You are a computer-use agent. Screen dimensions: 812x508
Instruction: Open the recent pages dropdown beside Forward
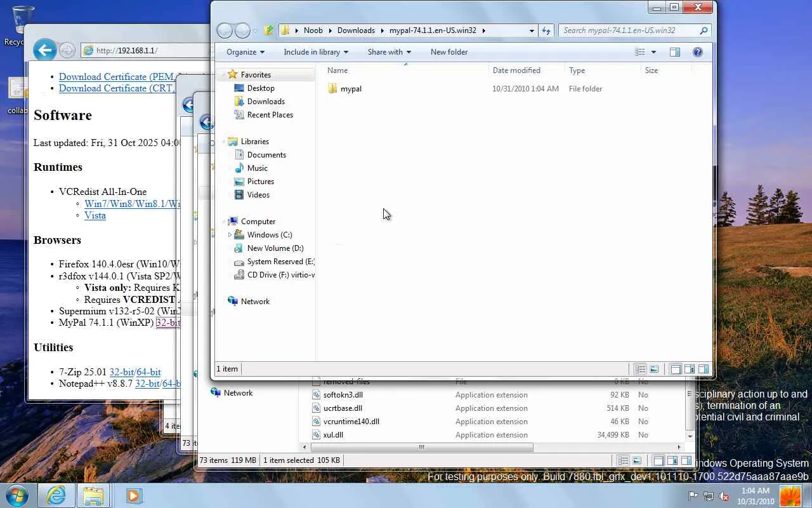[x=256, y=30]
